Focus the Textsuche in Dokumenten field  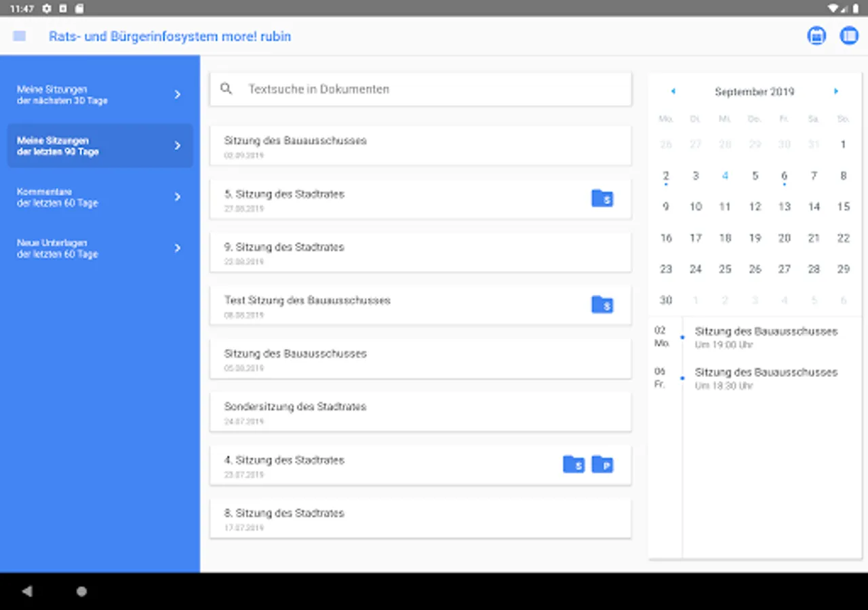[420, 89]
